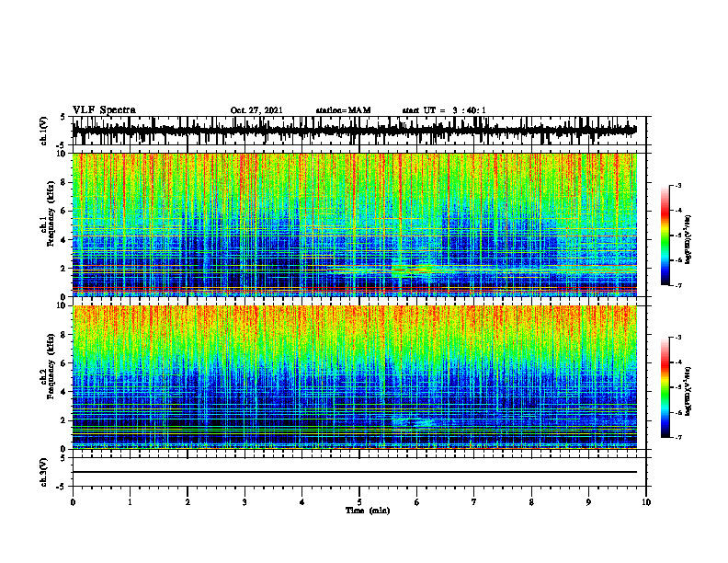This screenshot has height=563, width=728.
Task: Click the "-7" label on ch.1 color bar
Action: point(677,285)
